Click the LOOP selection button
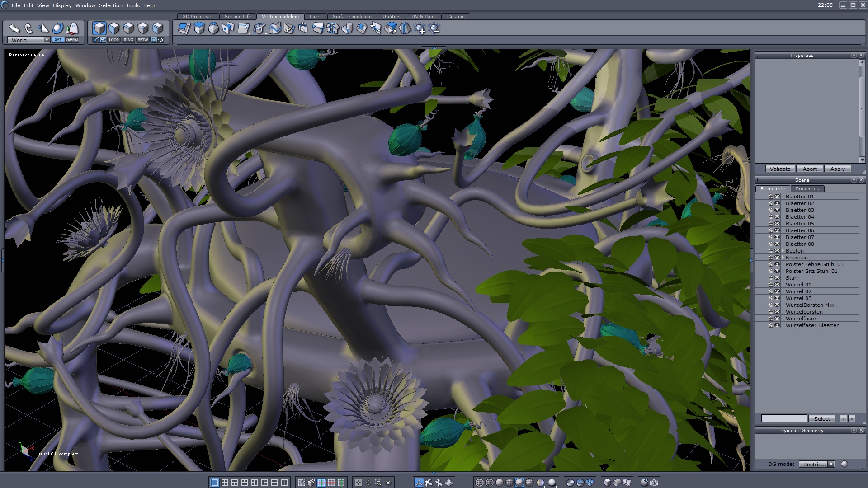Screen dimensions: 868x488 coord(113,40)
